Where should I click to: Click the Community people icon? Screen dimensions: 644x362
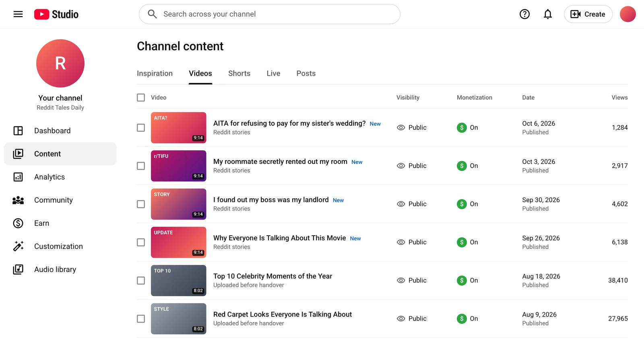pos(18,200)
